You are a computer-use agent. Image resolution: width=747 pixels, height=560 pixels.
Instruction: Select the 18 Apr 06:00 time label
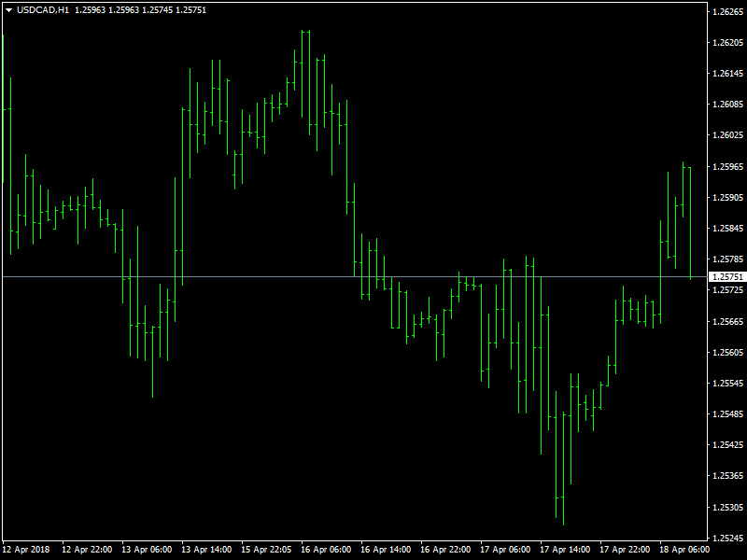[x=685, y=550]
